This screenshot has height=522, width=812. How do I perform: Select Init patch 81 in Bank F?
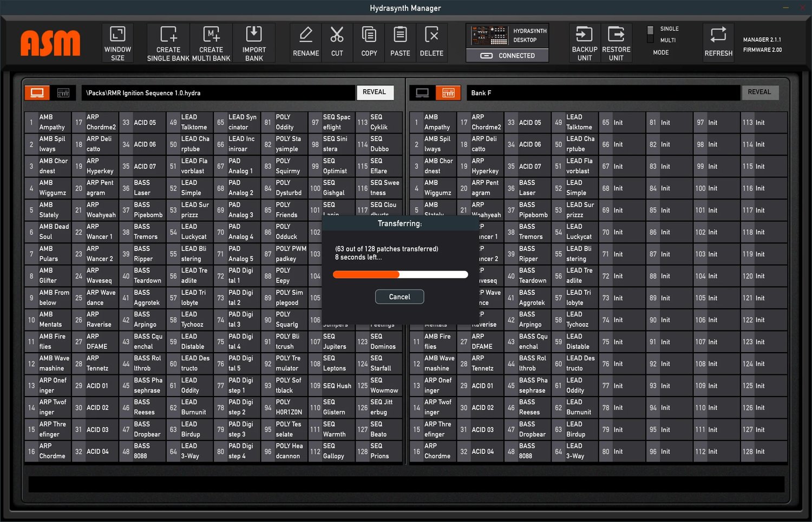point(669,122)
